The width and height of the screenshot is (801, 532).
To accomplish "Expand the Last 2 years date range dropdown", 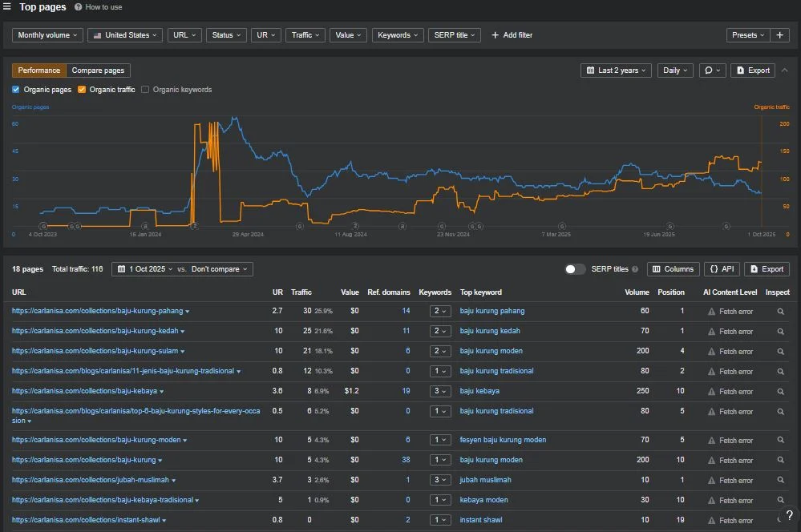I will tap(616, 71).
